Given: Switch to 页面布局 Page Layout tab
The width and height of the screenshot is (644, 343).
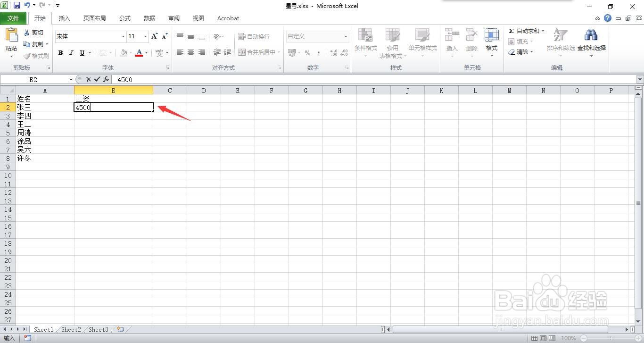Looking at the screenshot, I should pos(94,18).
